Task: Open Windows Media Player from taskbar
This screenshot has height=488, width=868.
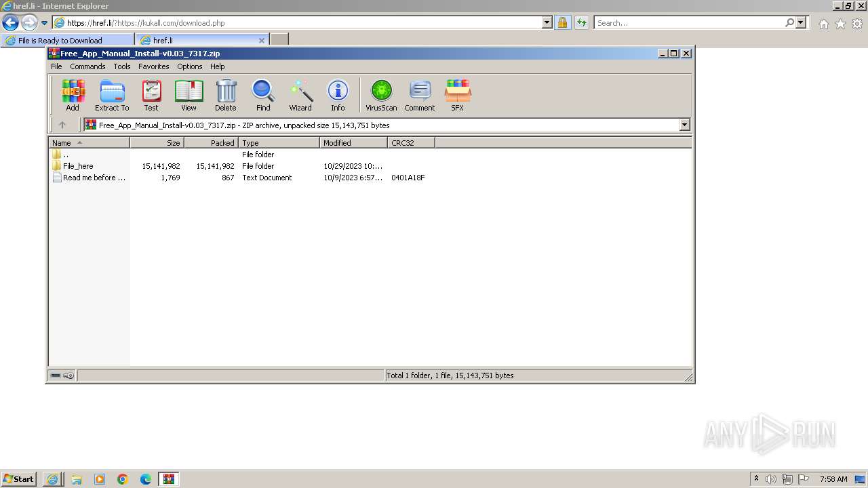Action: [100, 479]
